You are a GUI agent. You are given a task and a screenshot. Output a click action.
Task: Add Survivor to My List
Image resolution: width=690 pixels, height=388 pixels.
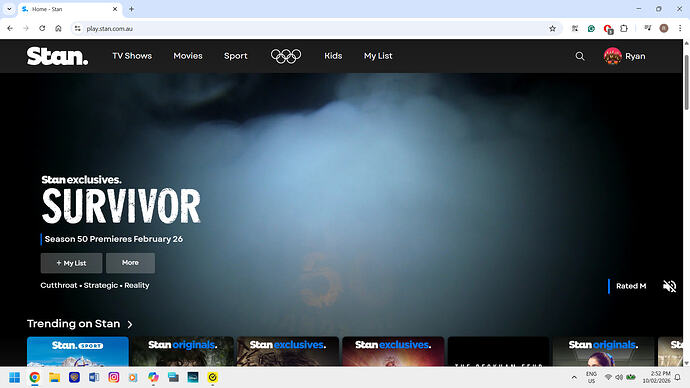point(71,263)
